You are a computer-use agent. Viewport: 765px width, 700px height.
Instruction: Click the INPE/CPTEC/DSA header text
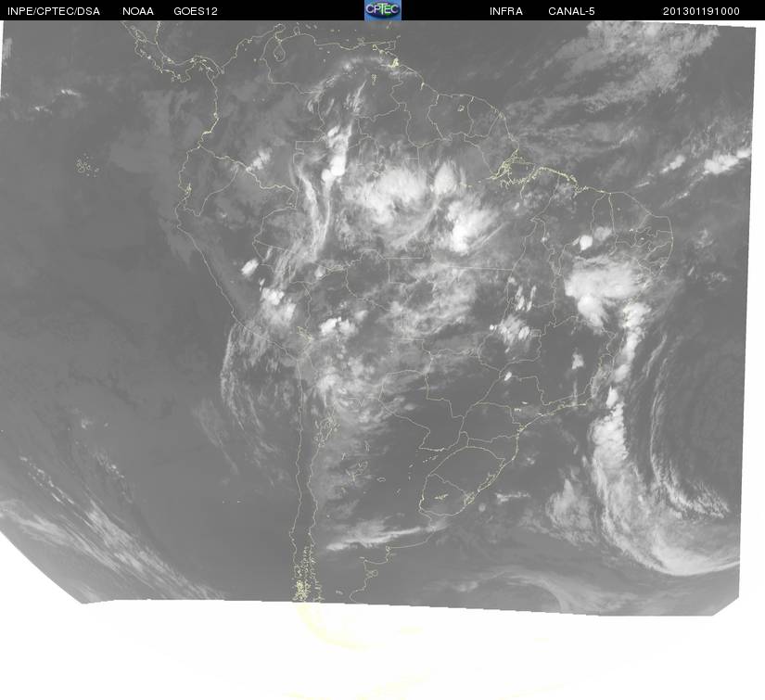click(x=54, y=11)
